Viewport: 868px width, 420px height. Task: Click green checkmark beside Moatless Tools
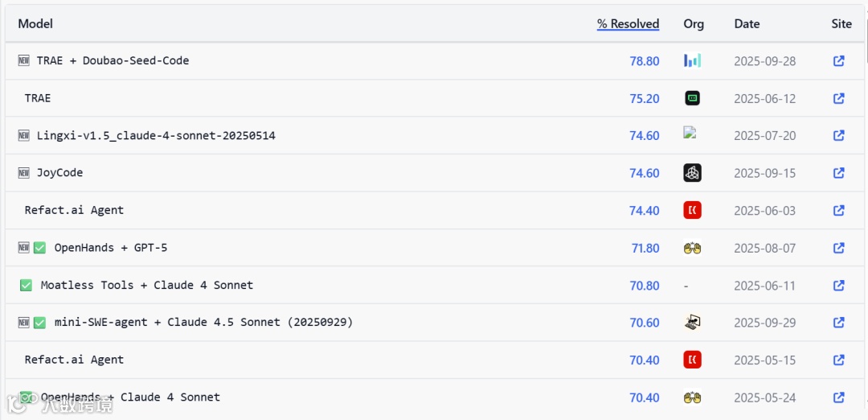pyautogui.click(x=26, y=286)
